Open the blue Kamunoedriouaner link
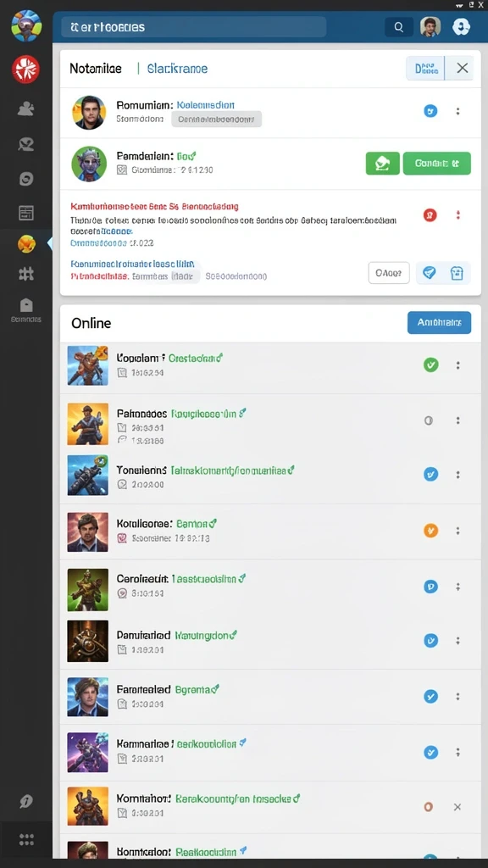Viewport: 488px width, 868px height. click(132, 264)
